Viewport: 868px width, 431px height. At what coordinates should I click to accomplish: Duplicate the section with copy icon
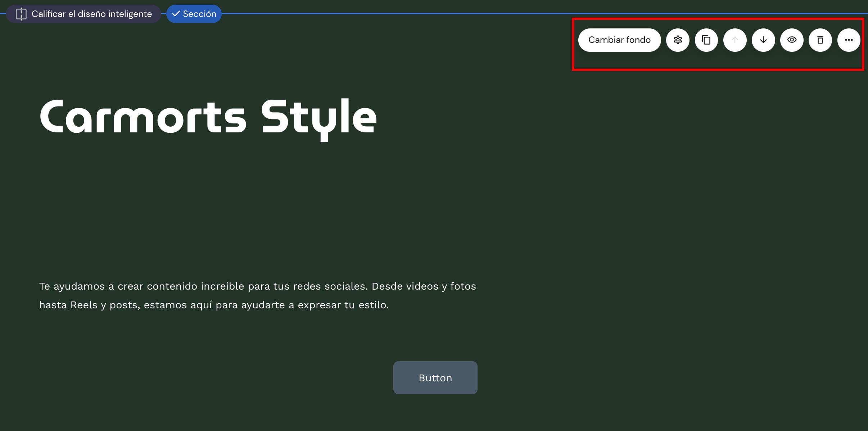[x=706, y=40]
